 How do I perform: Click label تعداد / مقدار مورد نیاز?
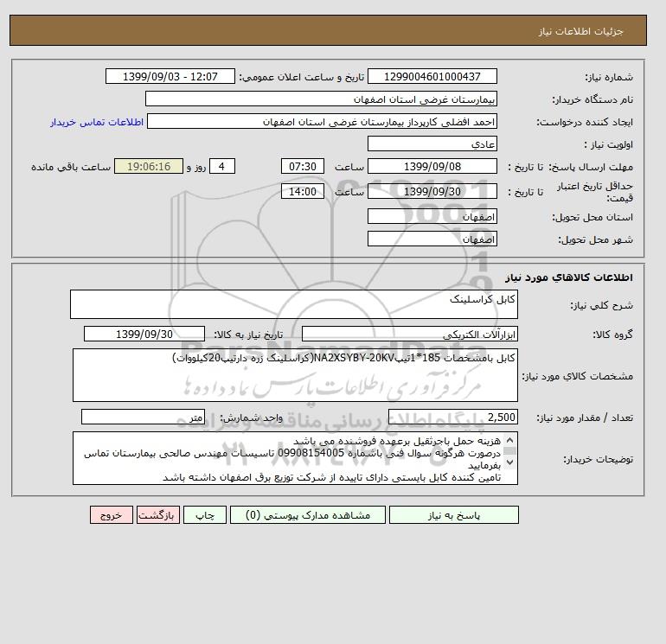pos(585,418)
